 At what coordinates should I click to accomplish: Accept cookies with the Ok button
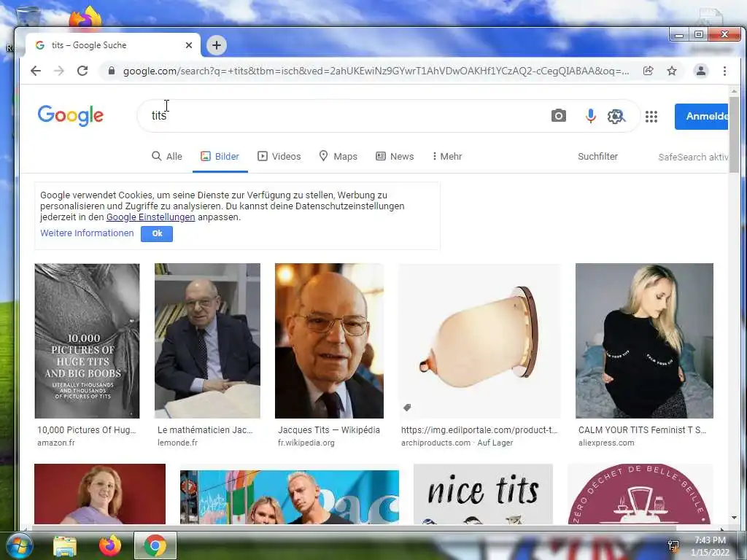click(157, 233)
